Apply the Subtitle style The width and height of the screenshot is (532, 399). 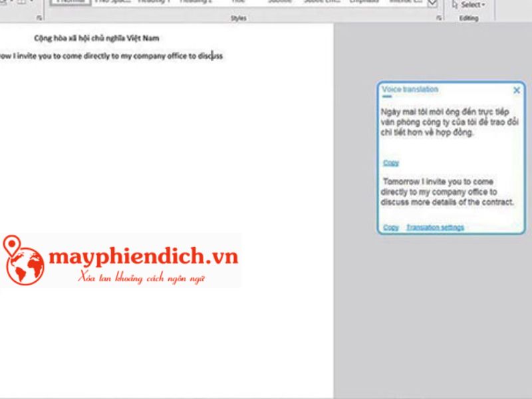(x=280, y=2)
